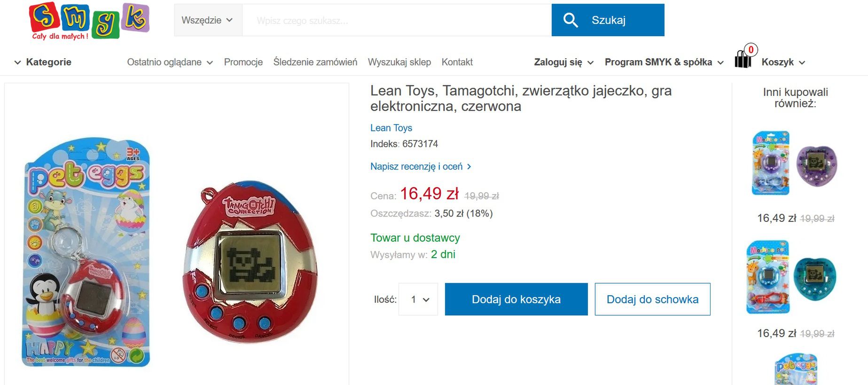Open the Lean Toys brand link
The width and height of the screenshot is (868, 385).
[391, 128]
